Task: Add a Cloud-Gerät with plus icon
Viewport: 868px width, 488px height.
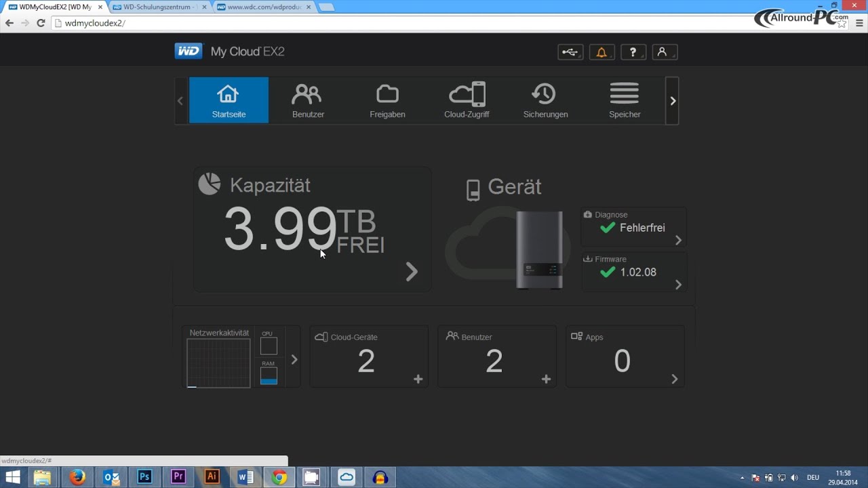Action: (x=418, y=379)
